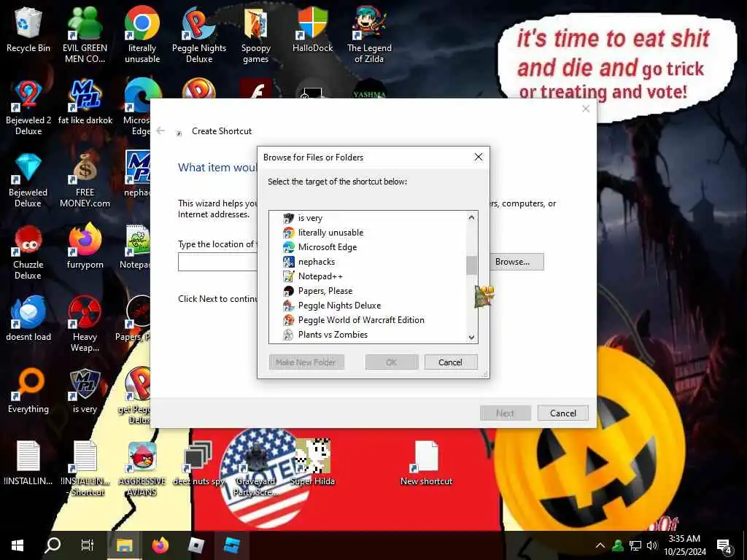Click the OK button in Browse dialog
This screenshot has width=747, height=560.
(x=391, y=362)
